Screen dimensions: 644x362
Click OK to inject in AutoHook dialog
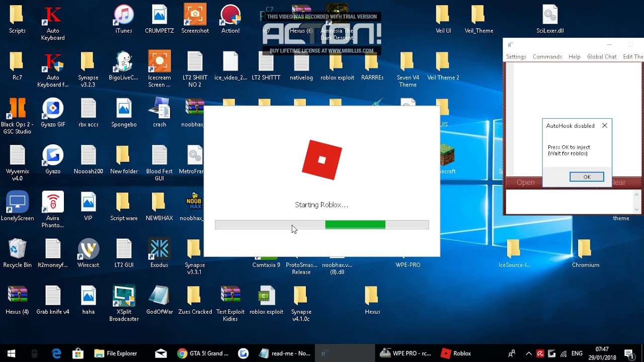click(587, 177)
